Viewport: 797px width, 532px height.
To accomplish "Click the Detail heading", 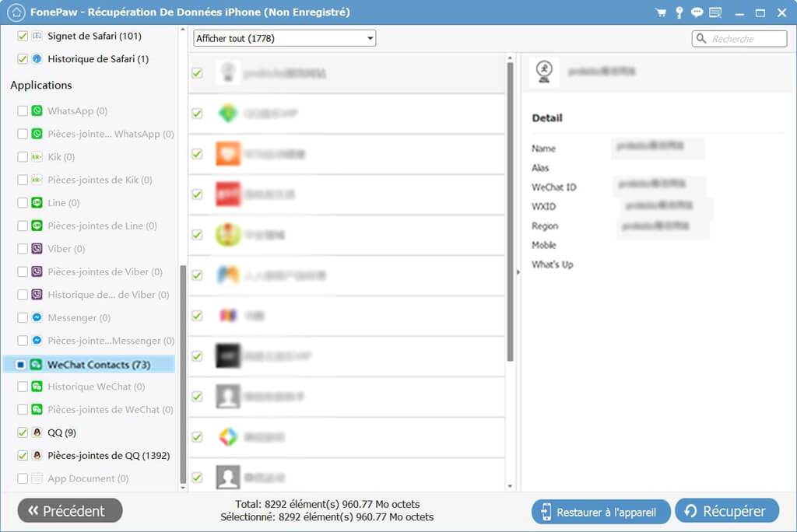I will pos(547,118).
